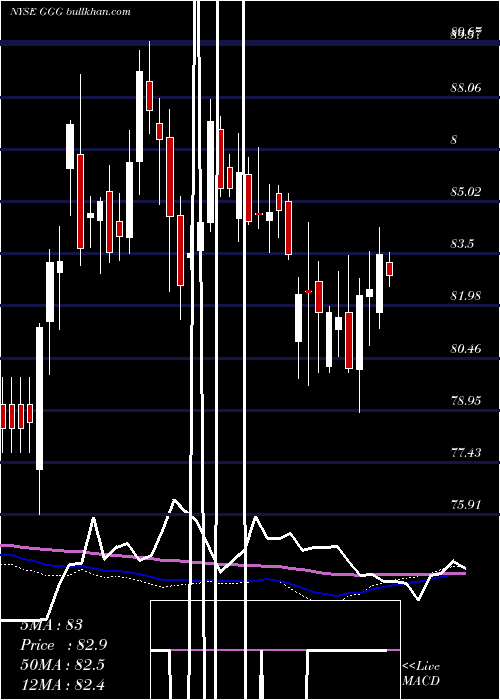Click the 85.02 price axis label

pos(466,192)
